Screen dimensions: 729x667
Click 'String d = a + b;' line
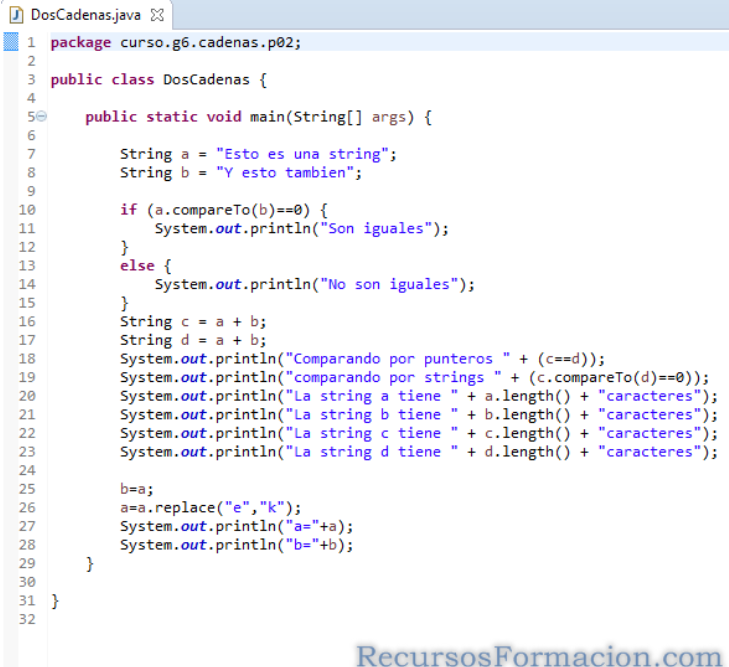[193, 340]
